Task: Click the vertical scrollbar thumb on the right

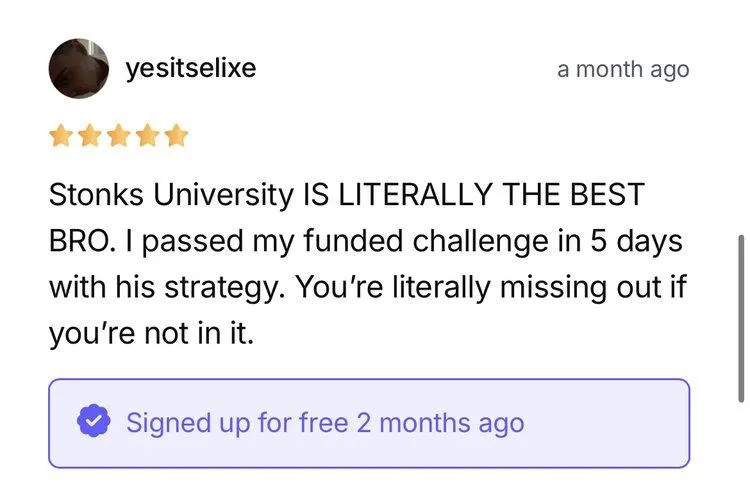Action: (x=741, y=319)
